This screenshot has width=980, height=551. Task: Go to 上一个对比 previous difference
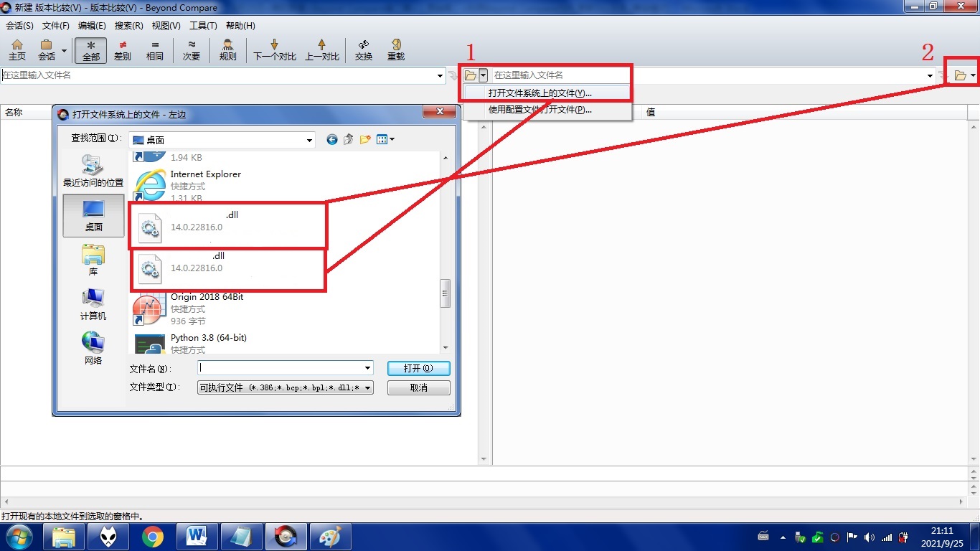click(322, 50)
